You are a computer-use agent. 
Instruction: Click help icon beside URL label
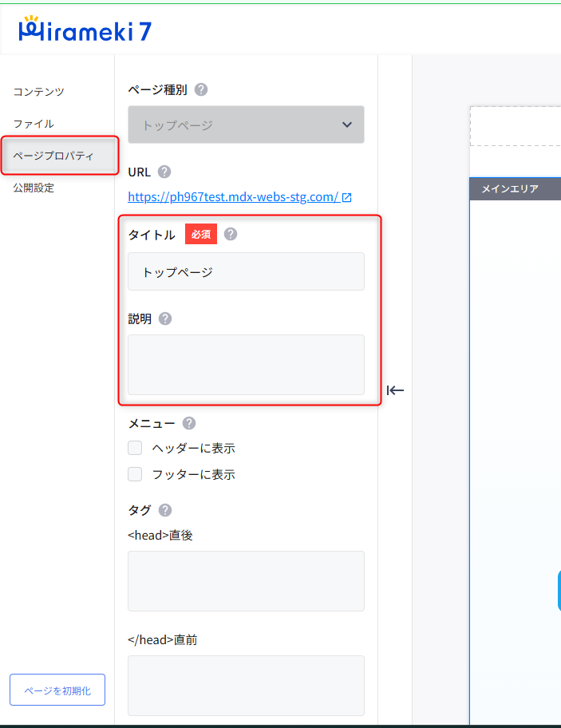click(x=164, y=172)
